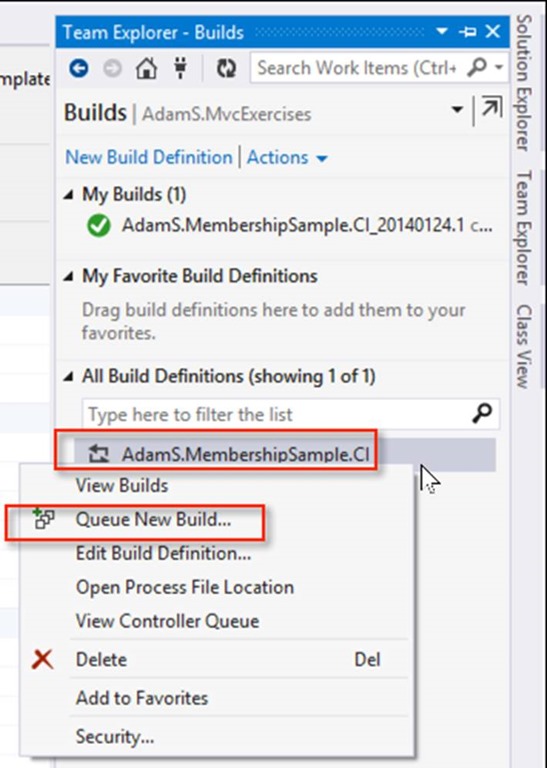
Task: Click the search magnifier in Work Items box
Action: [x=476, y=67]
